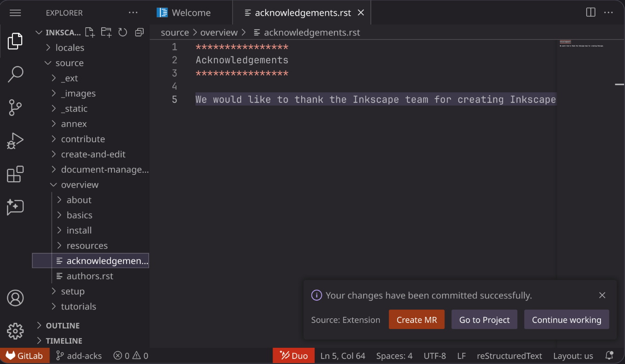Image resolution: width=625 pixels, height=364 pixels.
Task: Expand the document-manage... folder
Action: (x=91, y=169)
